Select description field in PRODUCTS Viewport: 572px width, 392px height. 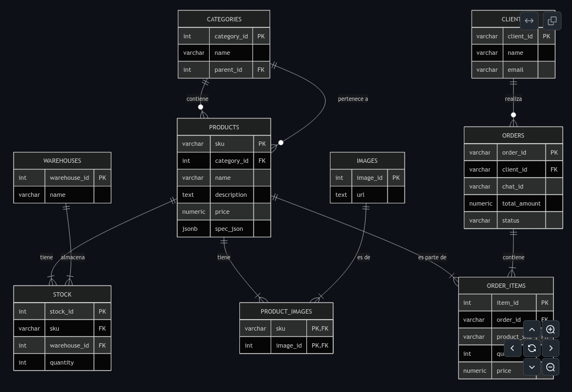pyautogui.click(x=224, y=195)
